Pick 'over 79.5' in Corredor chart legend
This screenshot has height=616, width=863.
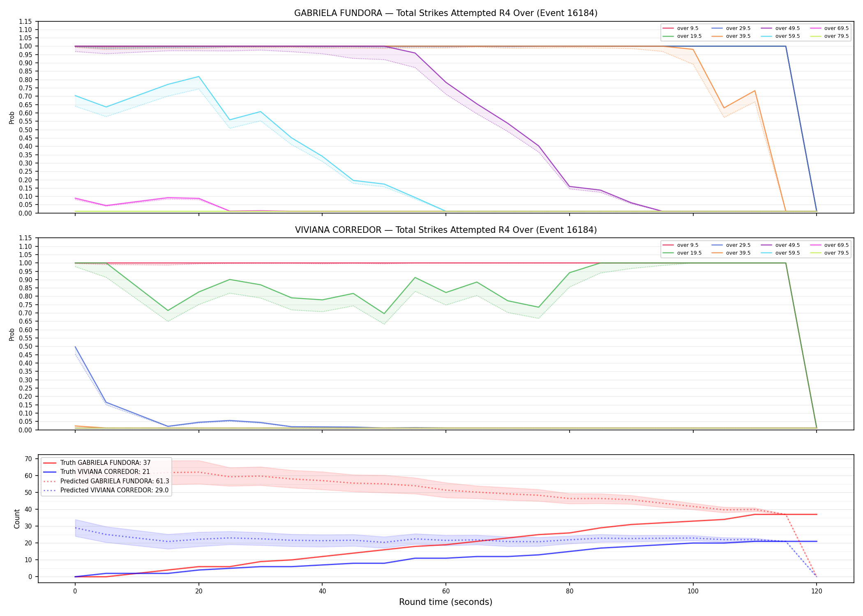click(829, 253)
